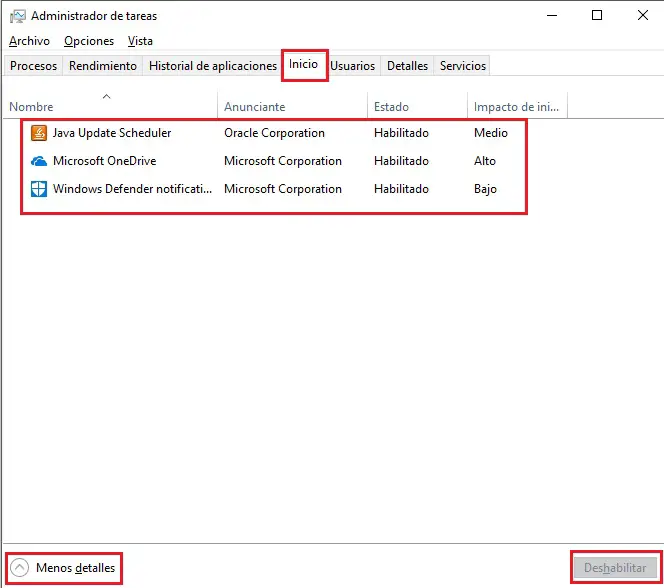Switch to the Procesos tab

33,66
